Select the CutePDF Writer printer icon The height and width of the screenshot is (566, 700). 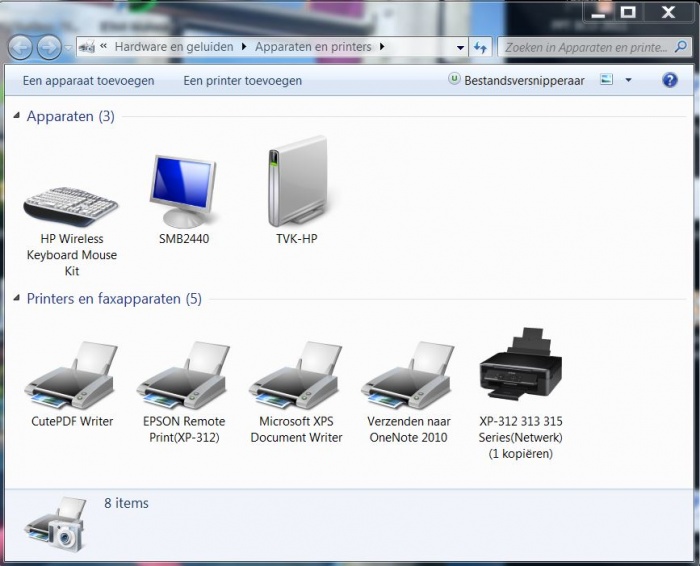tap(71, 375)
